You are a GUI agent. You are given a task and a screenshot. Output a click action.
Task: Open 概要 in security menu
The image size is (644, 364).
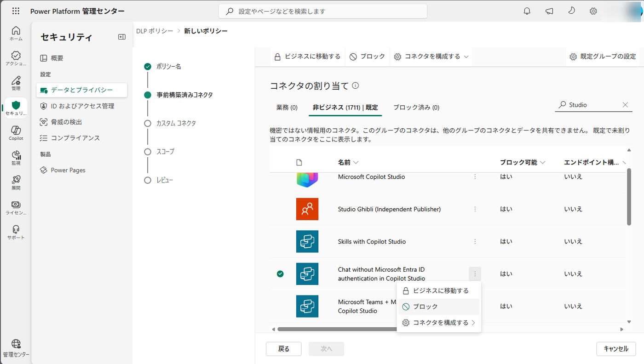(82, 58)
